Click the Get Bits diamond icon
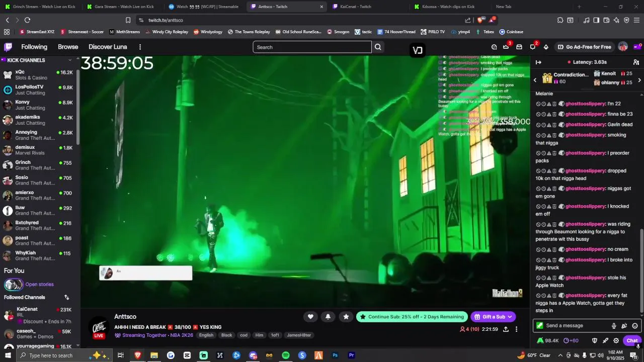This screenshot has width=644, height=362. pyautogui.click(x=546, y=47)
